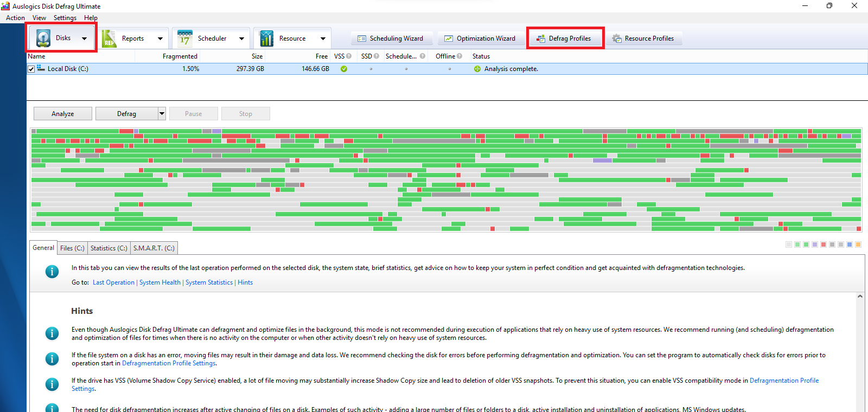Open the Scheduling Wizard
This screenshot has width=868, height=412.
[x=391, y=38]
